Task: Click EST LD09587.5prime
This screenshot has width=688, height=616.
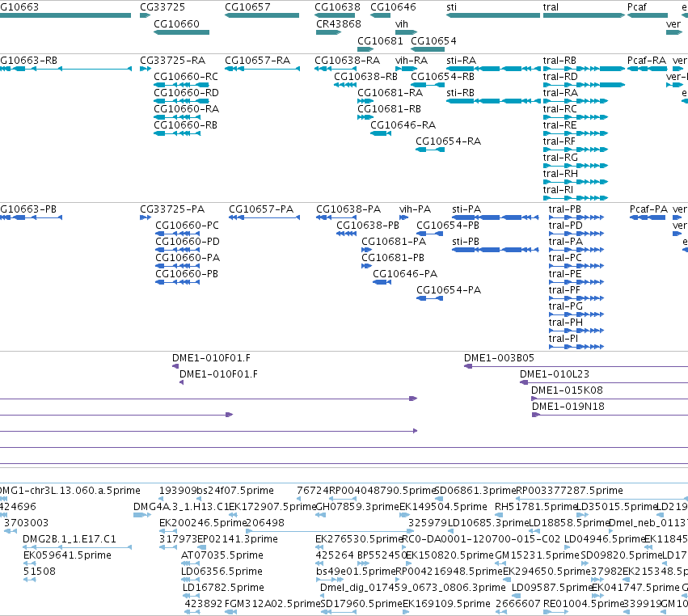Action: (552, 587)
